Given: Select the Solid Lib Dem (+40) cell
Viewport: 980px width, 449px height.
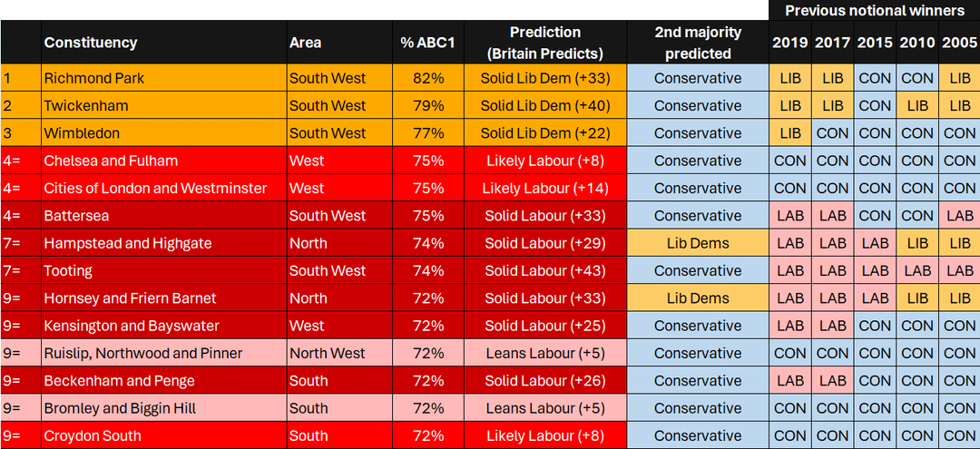Looking at the screenshot, I should click(x=544, y=105).
